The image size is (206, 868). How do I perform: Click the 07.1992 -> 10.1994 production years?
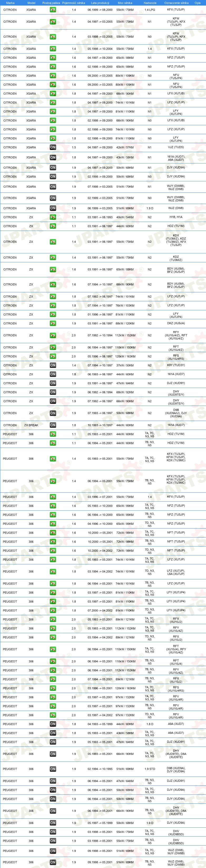click(x=100, y=336)
